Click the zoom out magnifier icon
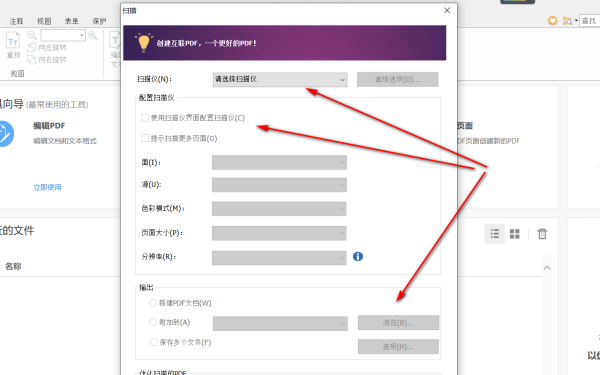Image resolution: width=600 pixels, height=375 pixels. click(x=32, y=36)
